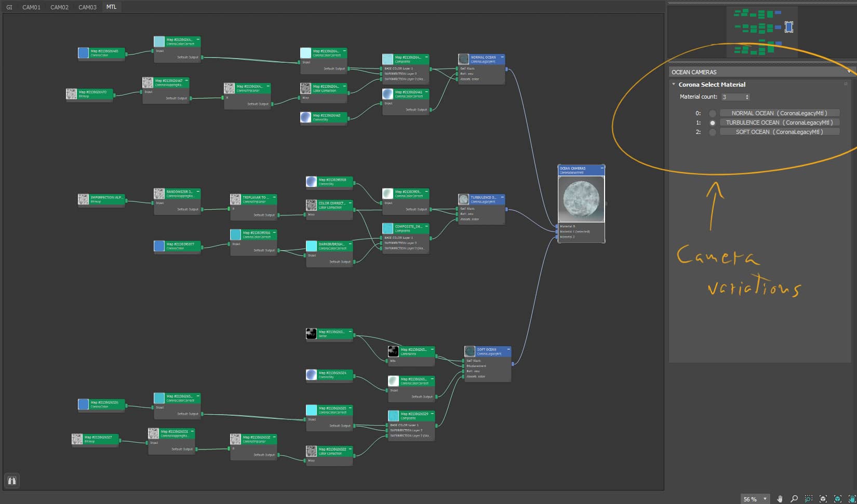Click the white Zoom Extents cube icon
Screen dimensions: 857x504
click(x=823, y=499)
